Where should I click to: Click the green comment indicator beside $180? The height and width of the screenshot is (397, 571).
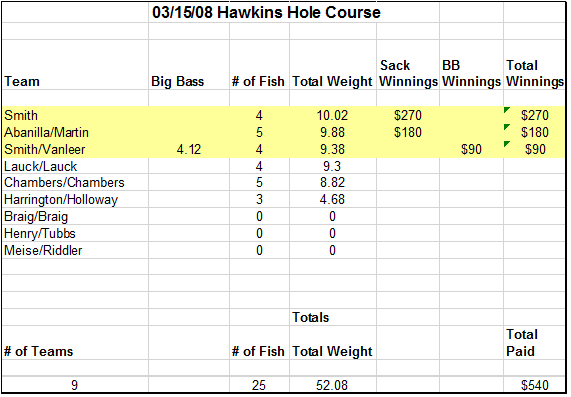[507, 127]
